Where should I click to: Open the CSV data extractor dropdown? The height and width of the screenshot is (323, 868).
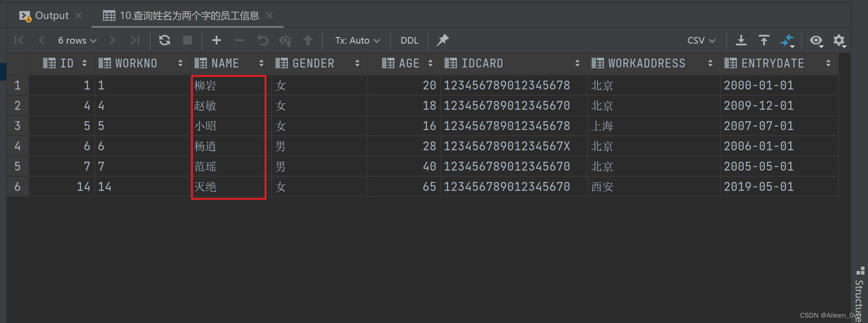[701, 40]
